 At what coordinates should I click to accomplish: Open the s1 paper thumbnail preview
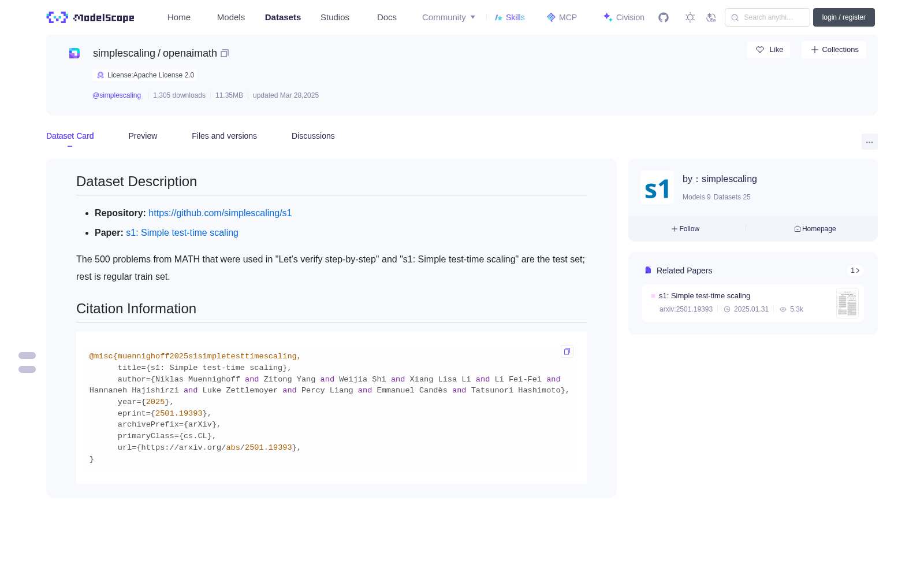point(847,303)
